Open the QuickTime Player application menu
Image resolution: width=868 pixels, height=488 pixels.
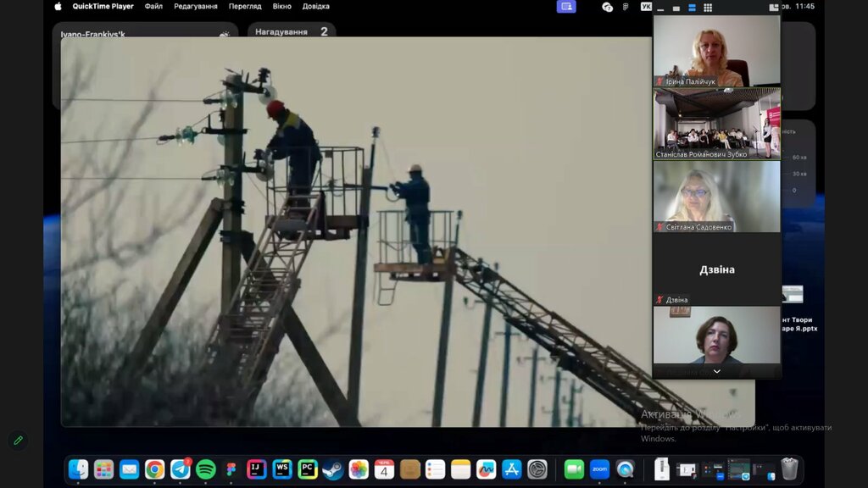coord(103,7)
